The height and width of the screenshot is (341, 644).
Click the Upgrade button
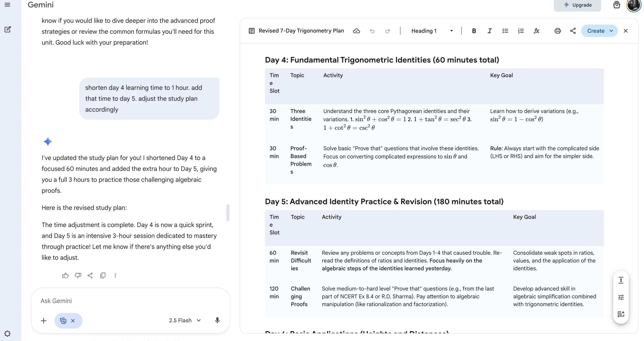pos(577,5)
